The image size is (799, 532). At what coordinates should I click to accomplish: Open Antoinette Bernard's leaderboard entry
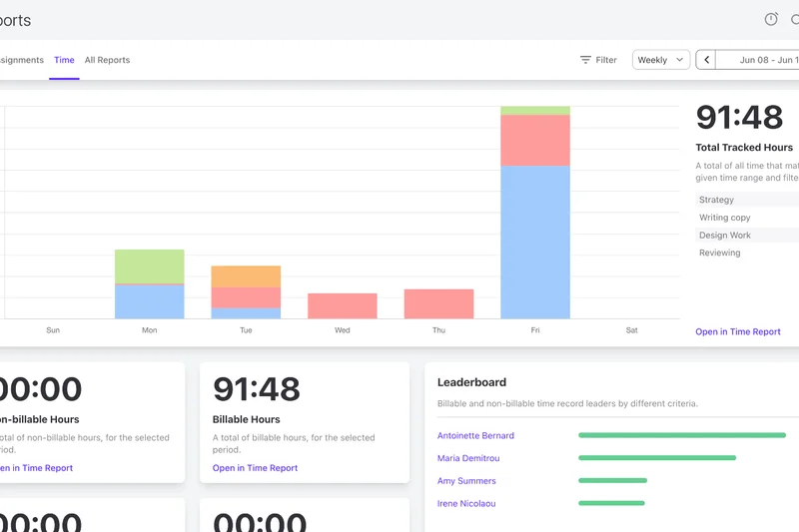tap(475, 436)
